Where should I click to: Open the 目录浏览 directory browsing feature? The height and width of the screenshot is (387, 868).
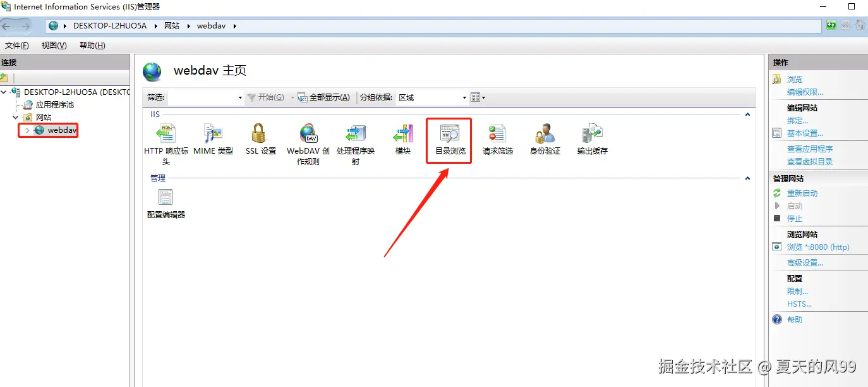pyautogui.click(x=450, y=140)
